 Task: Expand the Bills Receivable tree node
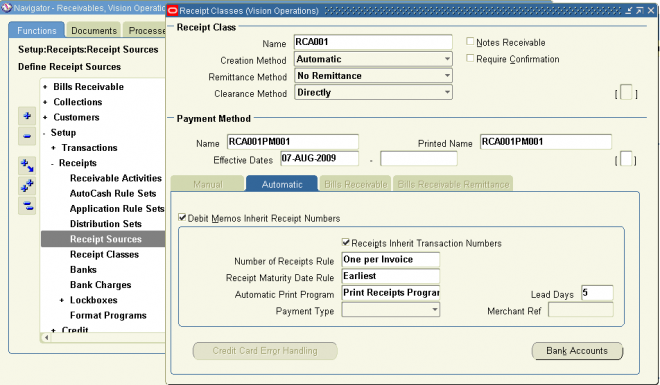(x=45, y=87)
